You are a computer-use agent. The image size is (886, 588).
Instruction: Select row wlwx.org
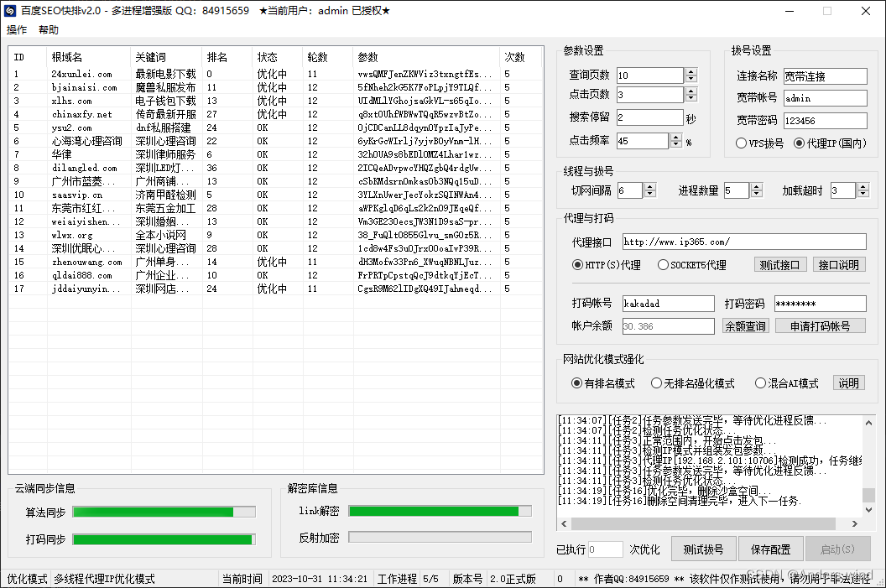tap(275, 235)
